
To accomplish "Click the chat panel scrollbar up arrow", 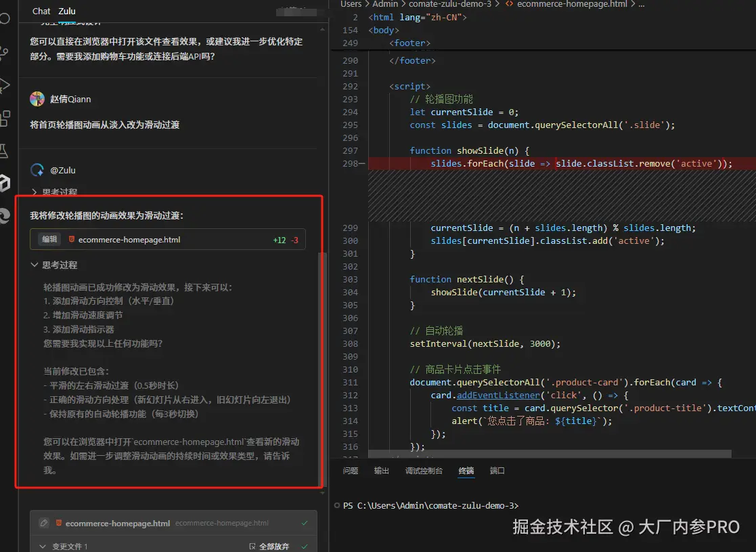I will coord(323,29).
